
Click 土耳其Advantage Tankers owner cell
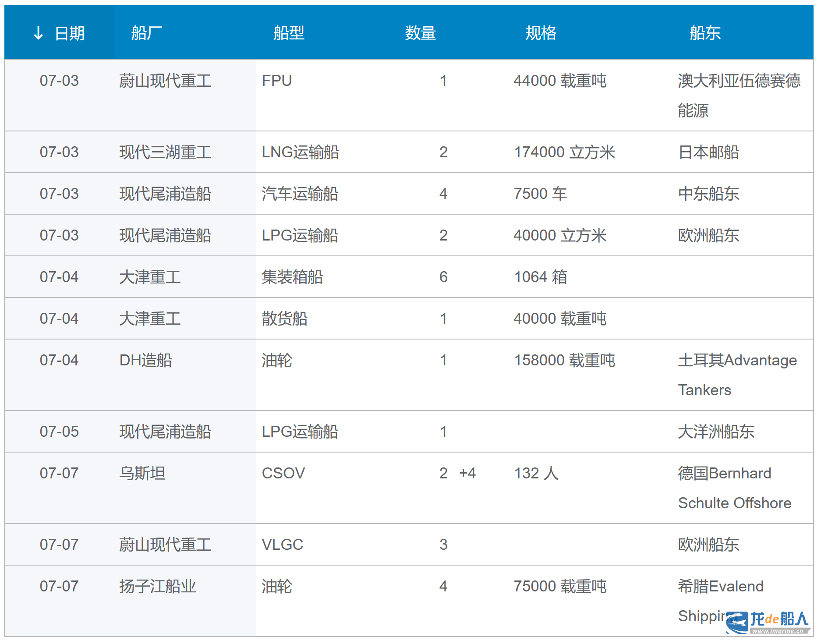pyautogui.click(x=737, y=375)
